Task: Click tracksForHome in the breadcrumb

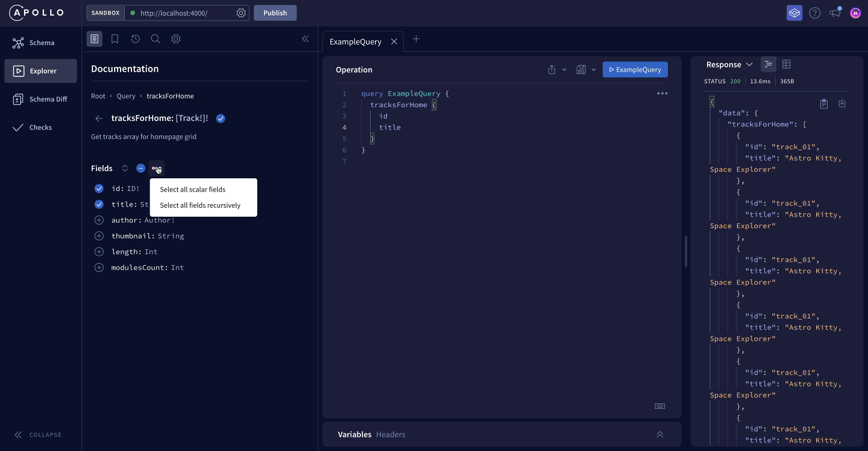Action: (x=170, y=96)
